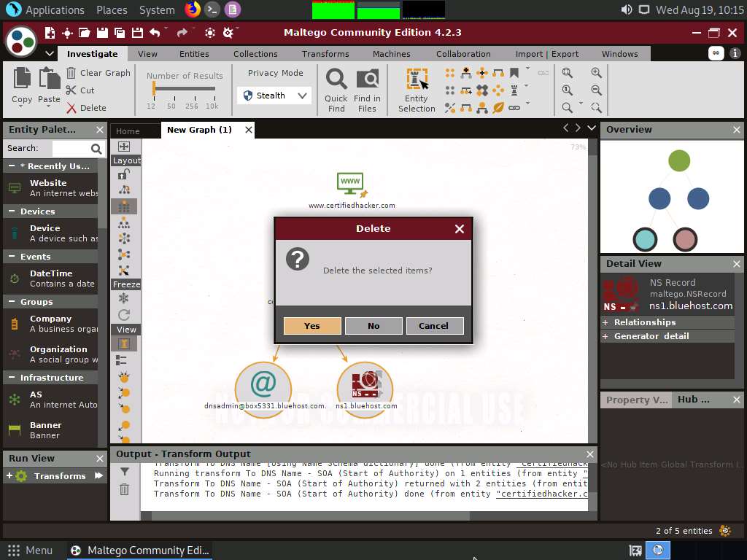Select the AS entity in palette

[50, 400]
